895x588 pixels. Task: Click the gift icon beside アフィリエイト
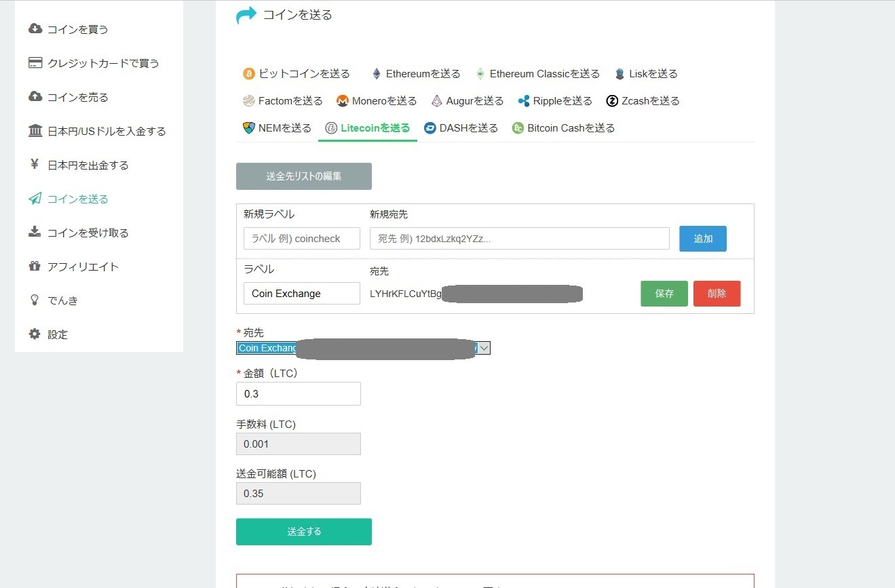(x=35, y=266)
